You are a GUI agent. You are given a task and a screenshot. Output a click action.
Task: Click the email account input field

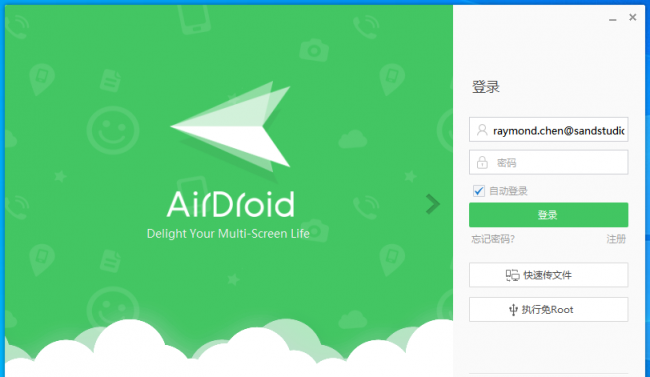548,130
